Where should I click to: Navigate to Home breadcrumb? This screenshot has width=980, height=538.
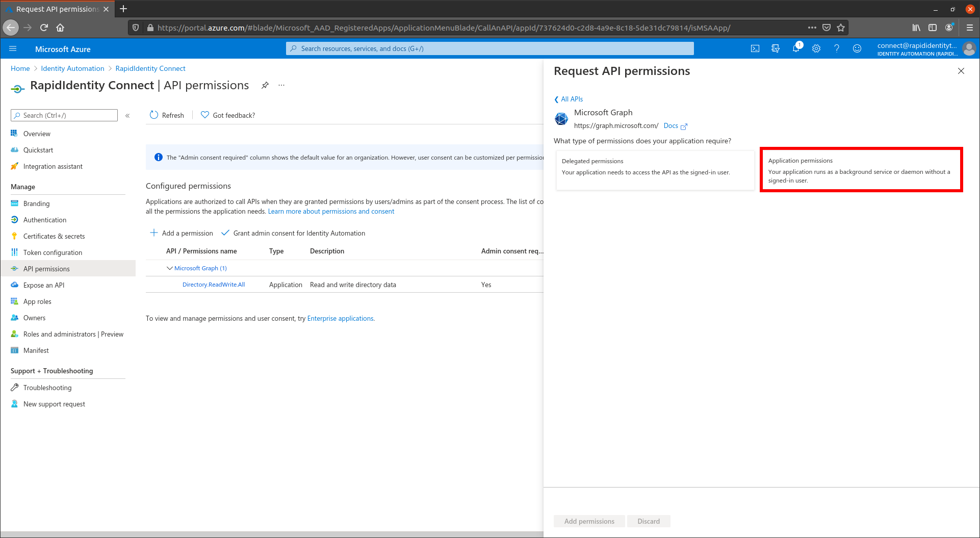[20, 68]
